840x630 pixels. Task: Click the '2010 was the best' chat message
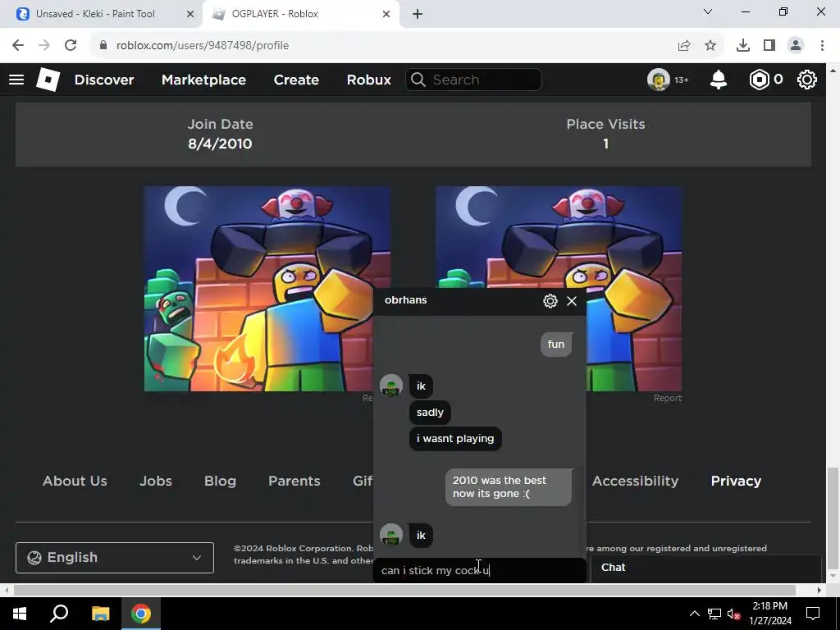coord(509,487)
